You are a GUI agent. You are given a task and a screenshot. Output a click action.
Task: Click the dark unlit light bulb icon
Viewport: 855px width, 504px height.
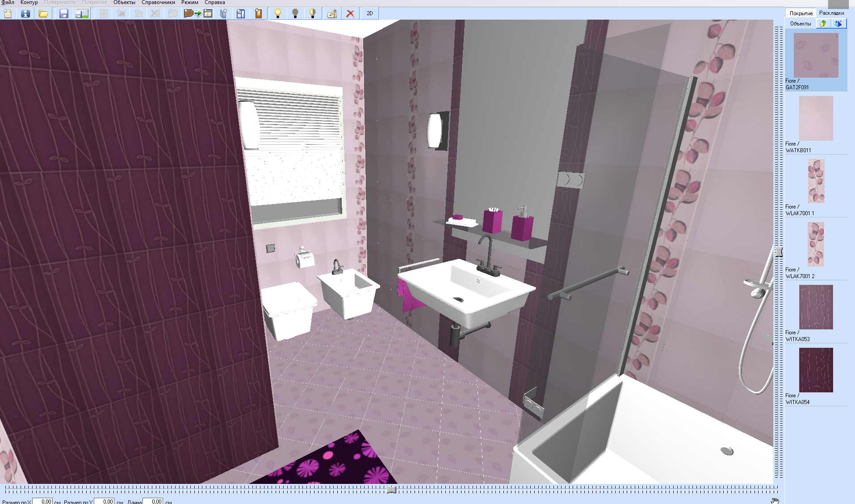295,13
